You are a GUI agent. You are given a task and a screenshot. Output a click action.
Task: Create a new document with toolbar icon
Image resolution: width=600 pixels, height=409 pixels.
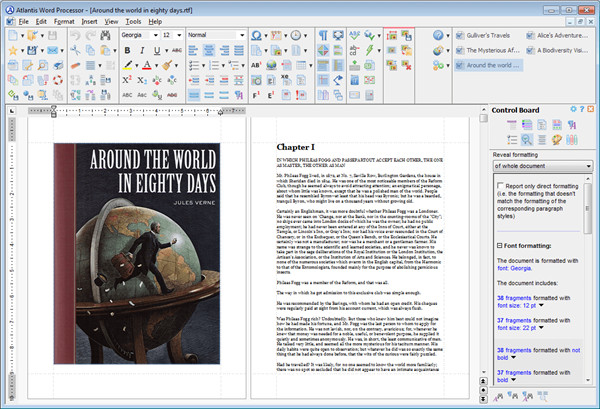(13, 36)
